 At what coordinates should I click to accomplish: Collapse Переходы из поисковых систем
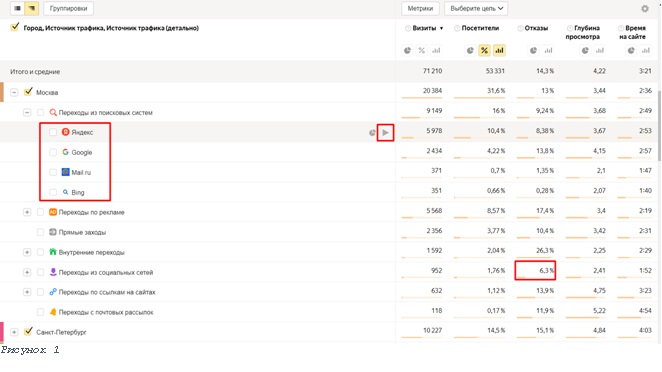pyautogui.click(x=27, y=113)
